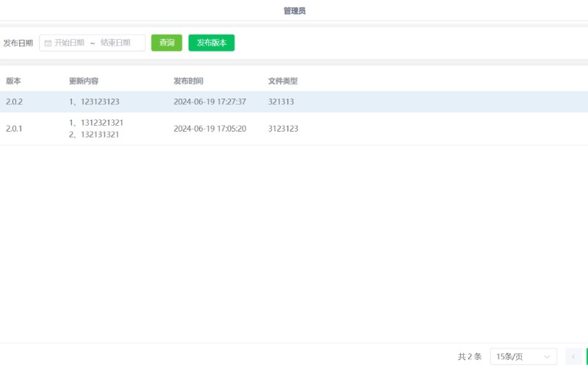Click the 发布日期 filter label
Screen dimensions: 588x368
tap(18, 43)
